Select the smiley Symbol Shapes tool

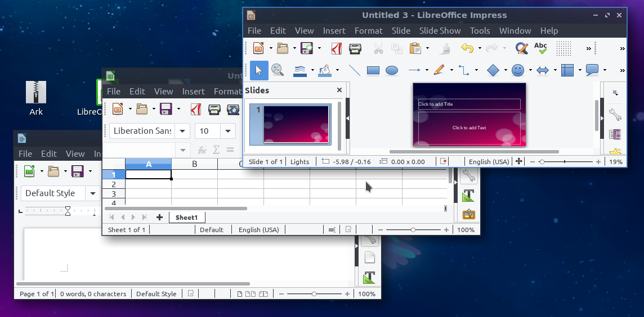518,70
